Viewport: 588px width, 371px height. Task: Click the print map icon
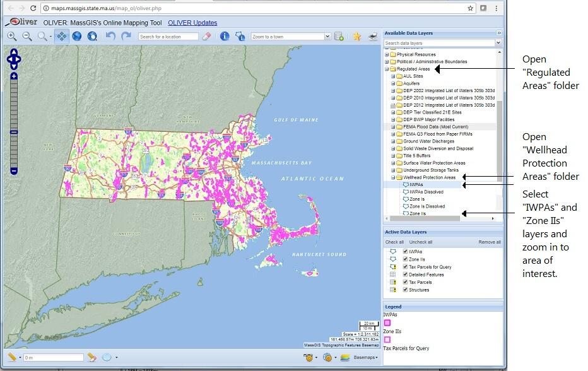(x=372, y=37)
